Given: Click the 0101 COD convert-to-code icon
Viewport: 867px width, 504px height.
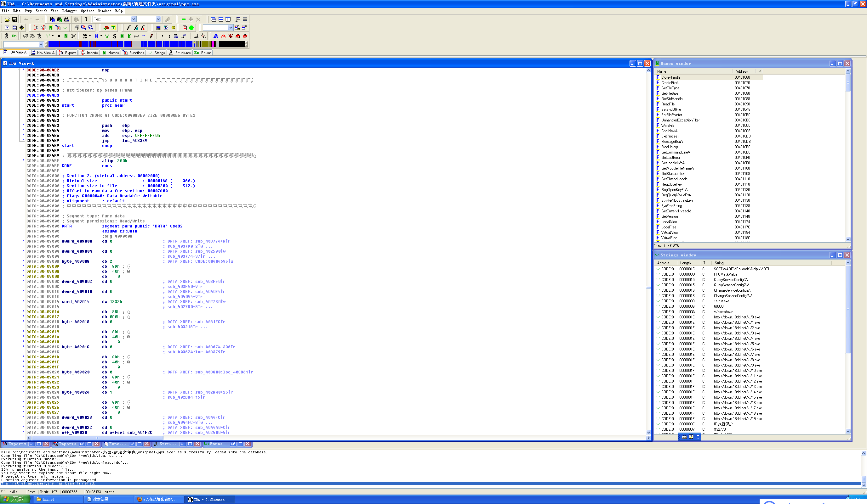Looking at the screenshot, I should (26, 36).
